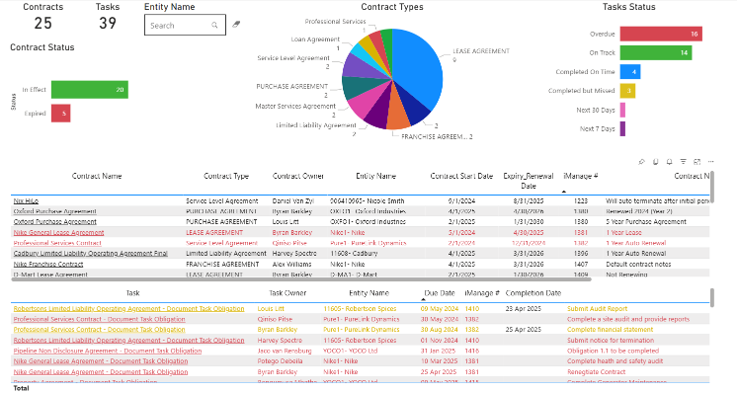Click the Submit Audit Report task note
The height and width of the screenshot is (393, 737).
click(597, 308)
